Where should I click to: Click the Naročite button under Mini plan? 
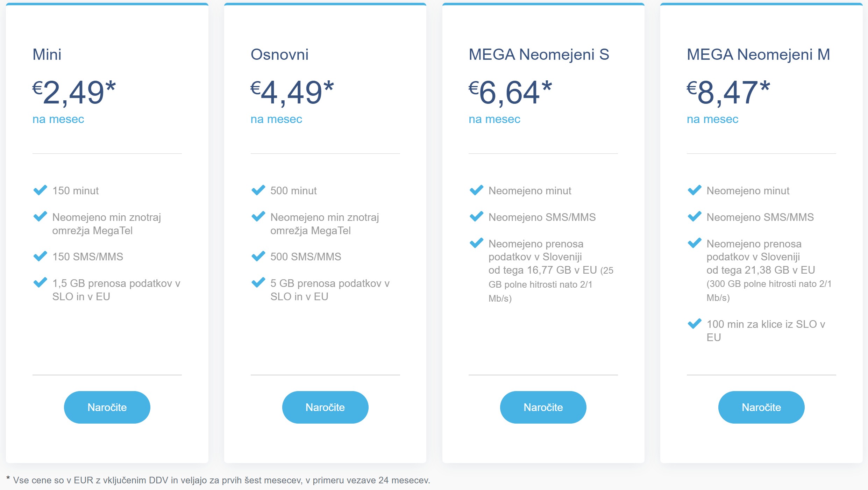107,407
